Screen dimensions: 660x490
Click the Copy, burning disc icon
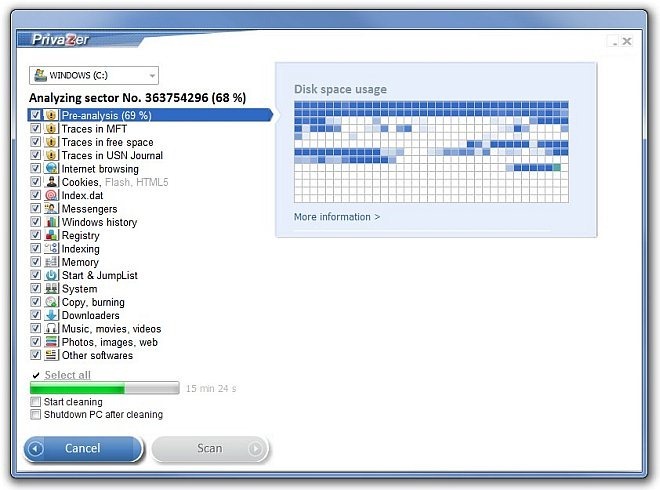point(51,302)
